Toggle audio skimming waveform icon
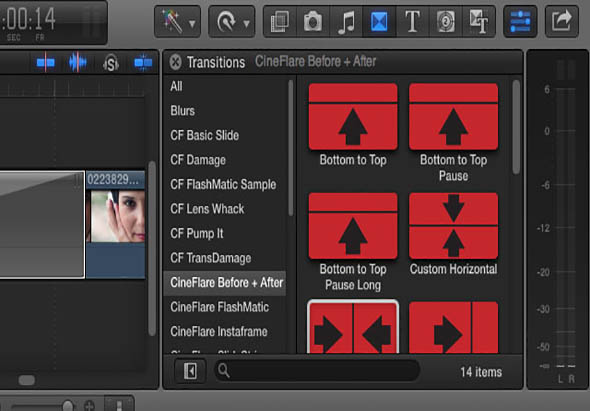The height and width of the screenshot is (411, 590). 78,62
